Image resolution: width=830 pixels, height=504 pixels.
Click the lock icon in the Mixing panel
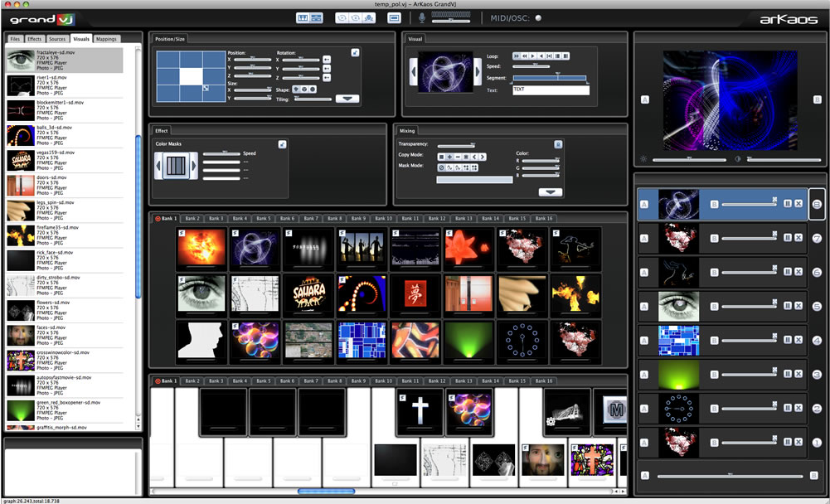[558, 144]
